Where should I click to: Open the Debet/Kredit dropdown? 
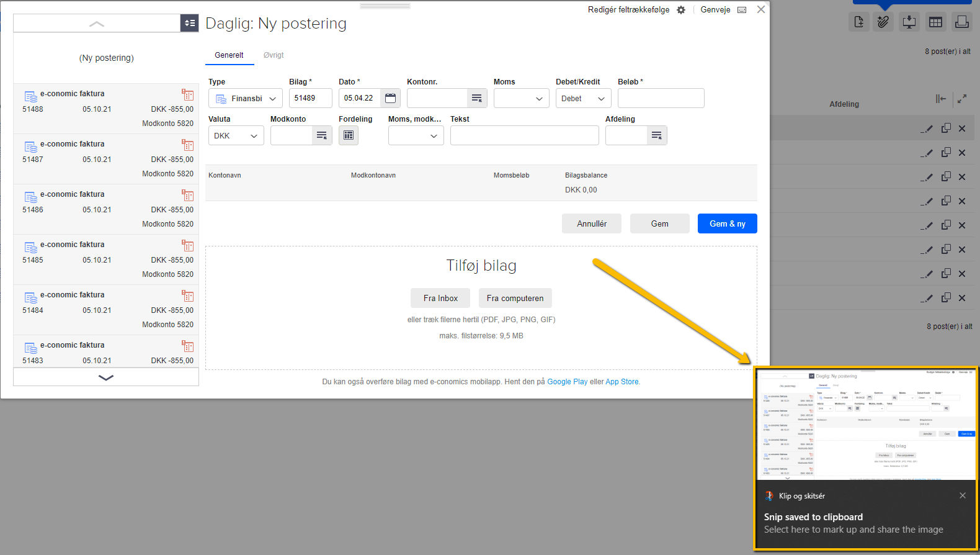tap(583, 98)
